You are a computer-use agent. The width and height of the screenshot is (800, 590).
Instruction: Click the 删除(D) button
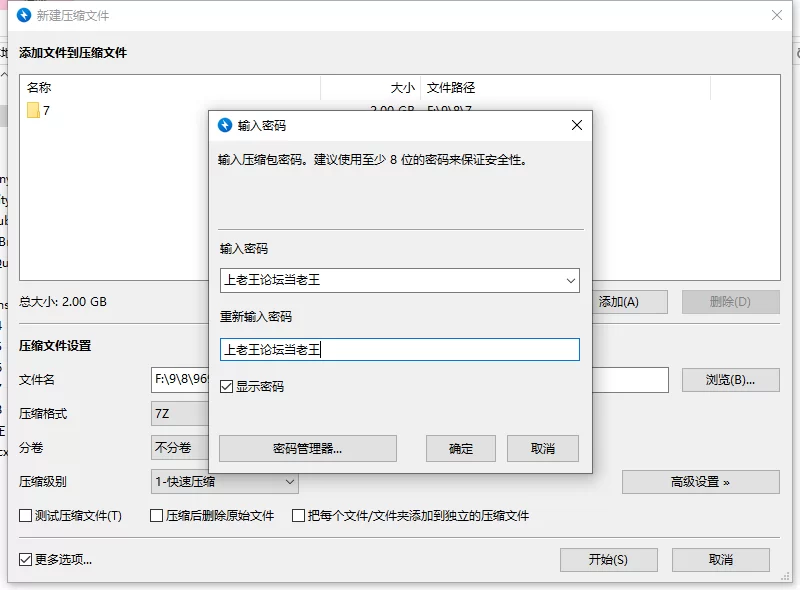click(731, 302)
